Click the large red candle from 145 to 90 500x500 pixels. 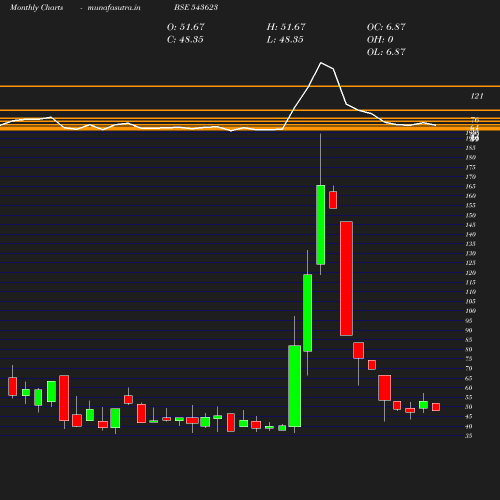(346, 278)
